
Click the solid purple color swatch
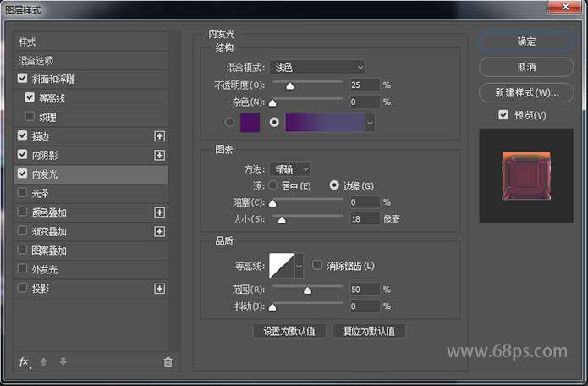pyautogui.click(x=250, y=123)
